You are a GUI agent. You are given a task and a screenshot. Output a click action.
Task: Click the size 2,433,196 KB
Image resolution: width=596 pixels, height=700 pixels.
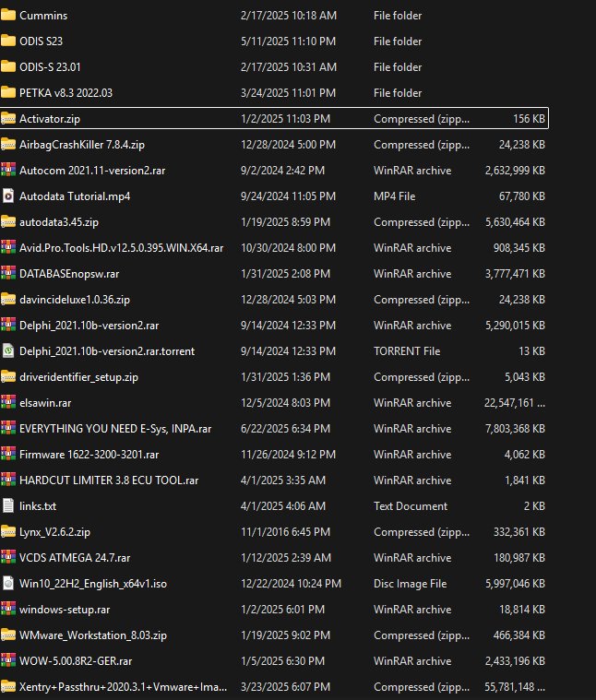click(x=515, y=660)
